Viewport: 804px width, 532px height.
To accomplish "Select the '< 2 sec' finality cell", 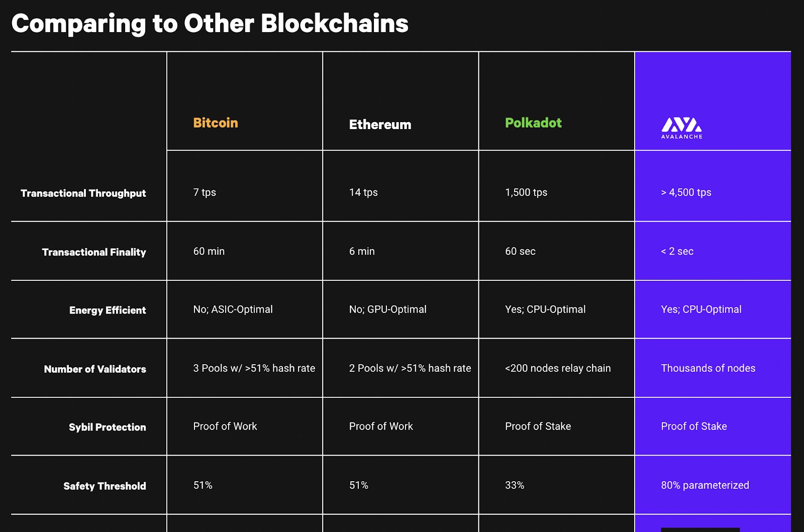I will click(677, 251).
